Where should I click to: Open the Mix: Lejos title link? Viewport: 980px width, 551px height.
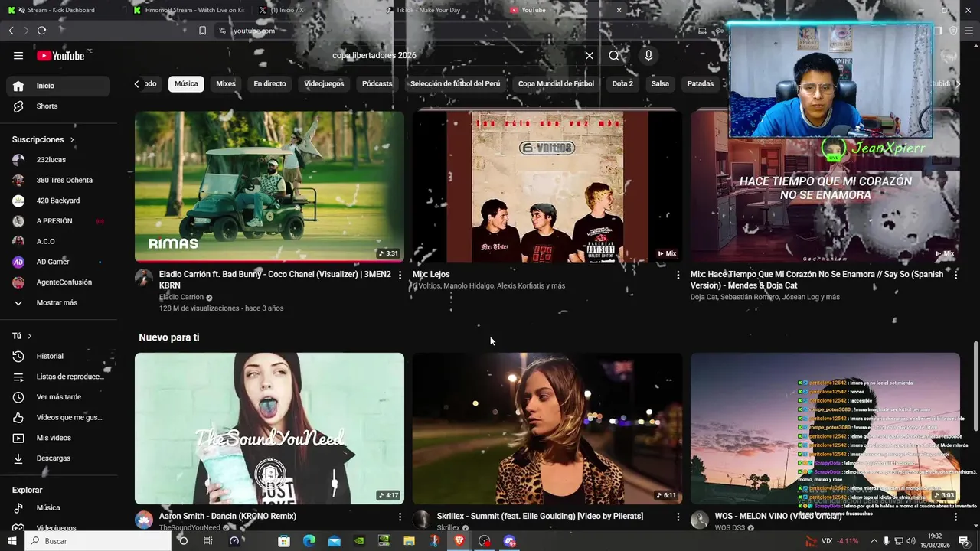coord(431,274)
